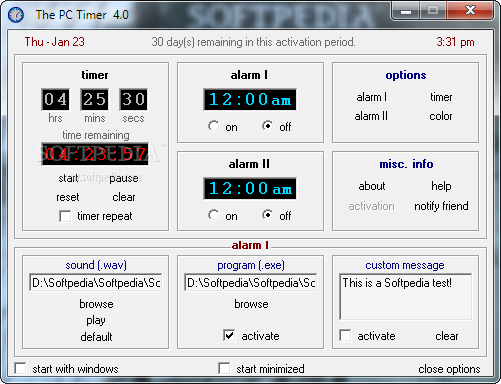Open the about info
This screenshot has width=501, height=384.
click(372, 186)
